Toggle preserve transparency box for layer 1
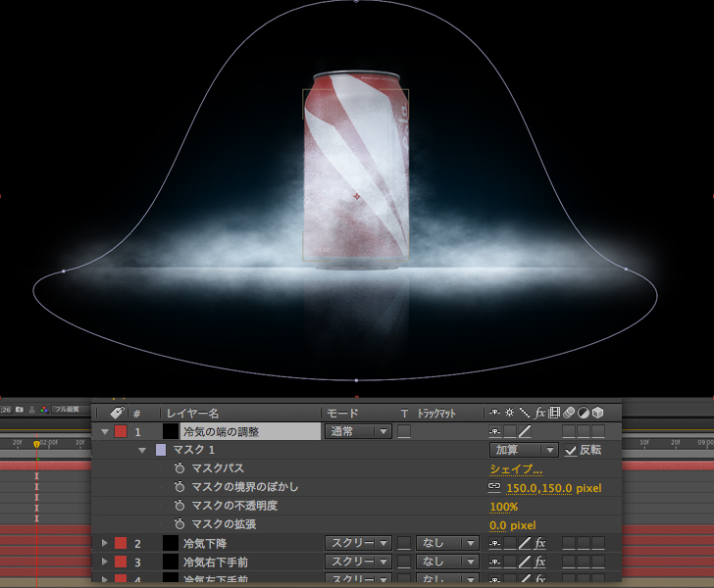Image resolution: width=714 pixels, height=588 pixels. click(x=404, y=431)
